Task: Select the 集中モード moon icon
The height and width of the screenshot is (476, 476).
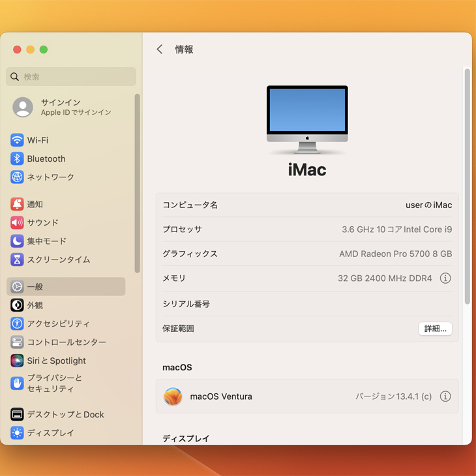Action: tap(17, 241)
